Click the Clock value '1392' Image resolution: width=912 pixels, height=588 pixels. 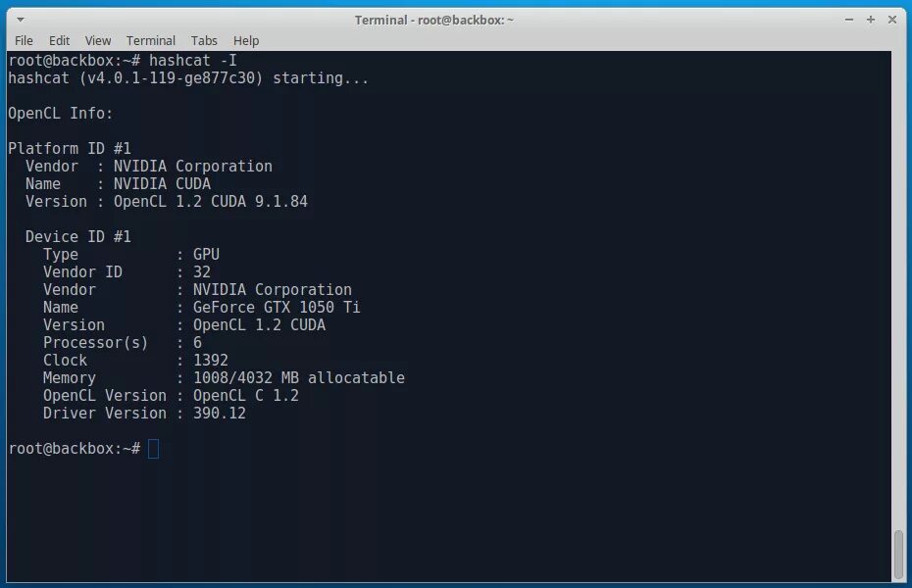211,361
